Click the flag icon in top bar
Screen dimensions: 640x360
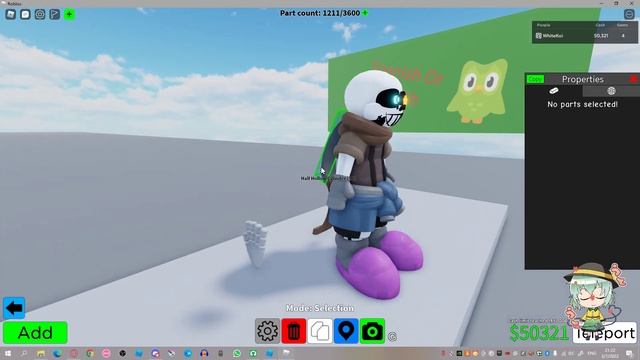55,14
